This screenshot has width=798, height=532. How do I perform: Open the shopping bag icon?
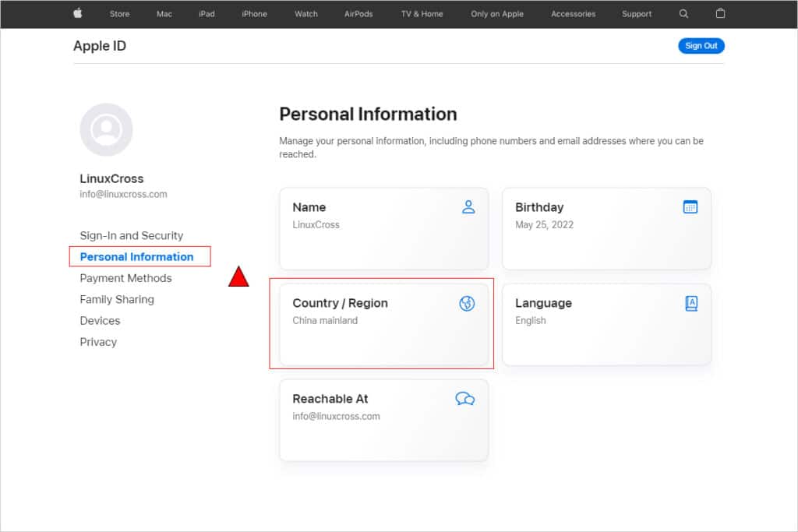(x=720, y=14)
